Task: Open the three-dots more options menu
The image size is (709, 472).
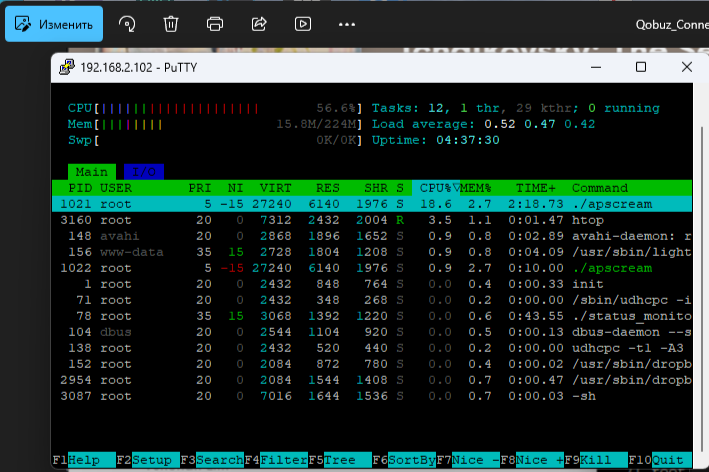Action: point(347,24)
